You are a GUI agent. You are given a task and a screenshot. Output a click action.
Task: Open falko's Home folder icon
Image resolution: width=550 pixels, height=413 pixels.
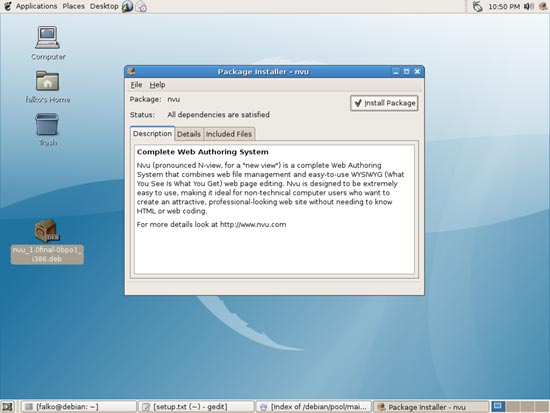(x=47, y=80)
